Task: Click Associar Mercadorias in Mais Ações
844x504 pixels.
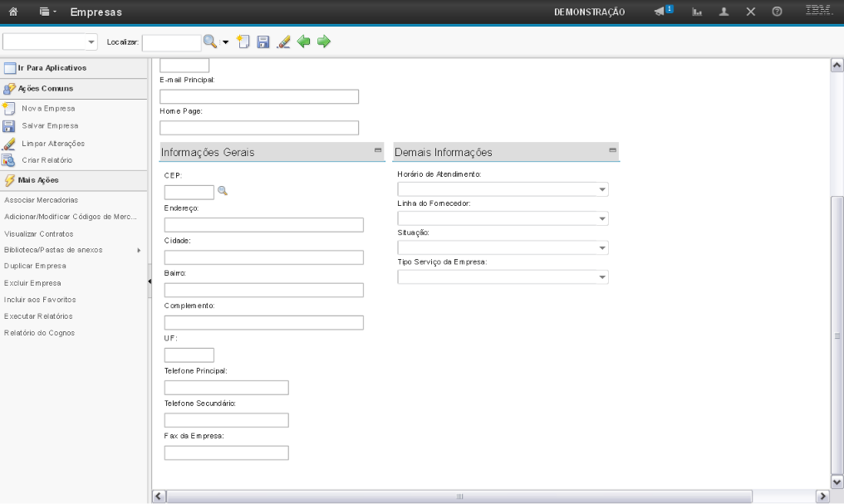Action: point(41,200)
